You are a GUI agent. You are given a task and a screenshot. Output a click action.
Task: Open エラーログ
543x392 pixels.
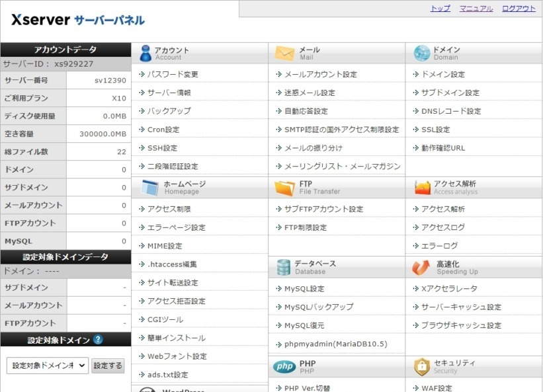439,246
